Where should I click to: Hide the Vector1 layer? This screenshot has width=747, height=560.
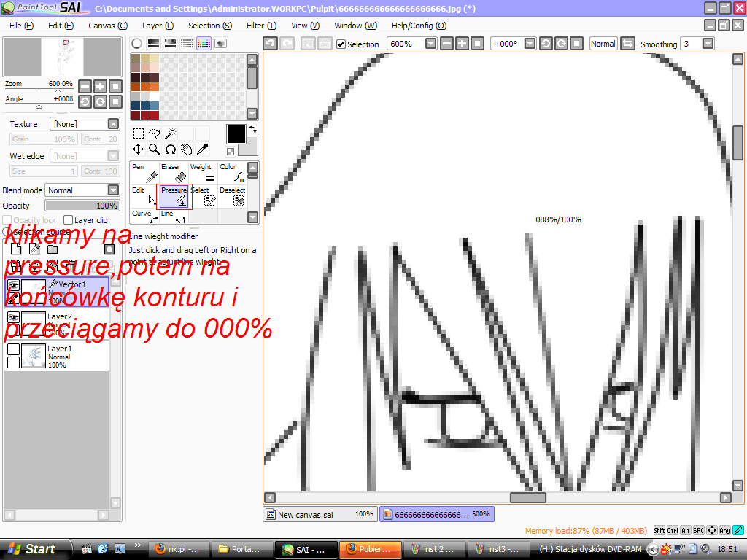point(13,285)
